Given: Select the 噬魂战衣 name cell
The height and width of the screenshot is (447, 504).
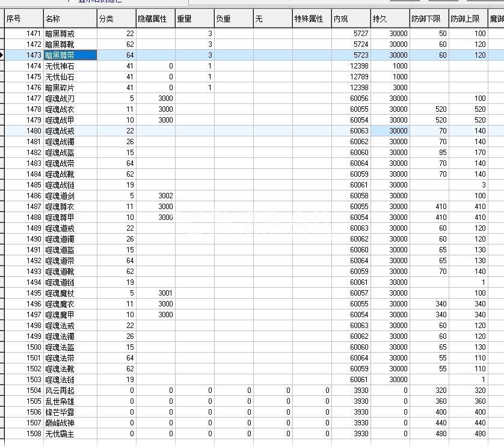Looking at the screenshot, I should pos(70,109).
